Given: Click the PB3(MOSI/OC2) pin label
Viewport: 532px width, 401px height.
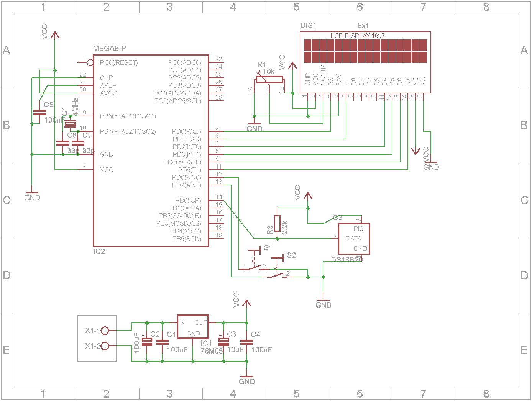Looking at the screenshot, I should pyautogui.click(x=179, y=223).
